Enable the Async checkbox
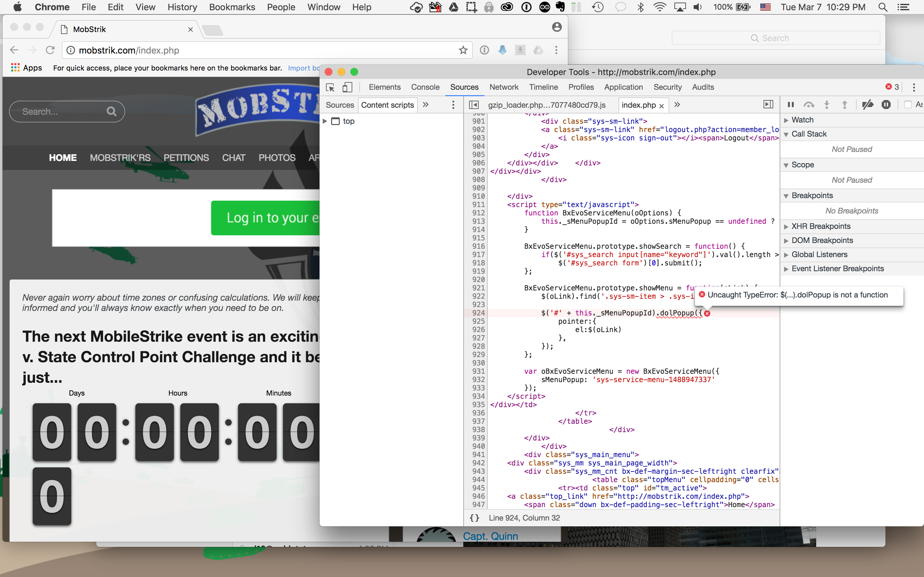The width and height of the screenshot is (924, 577). tap(908, 105)
